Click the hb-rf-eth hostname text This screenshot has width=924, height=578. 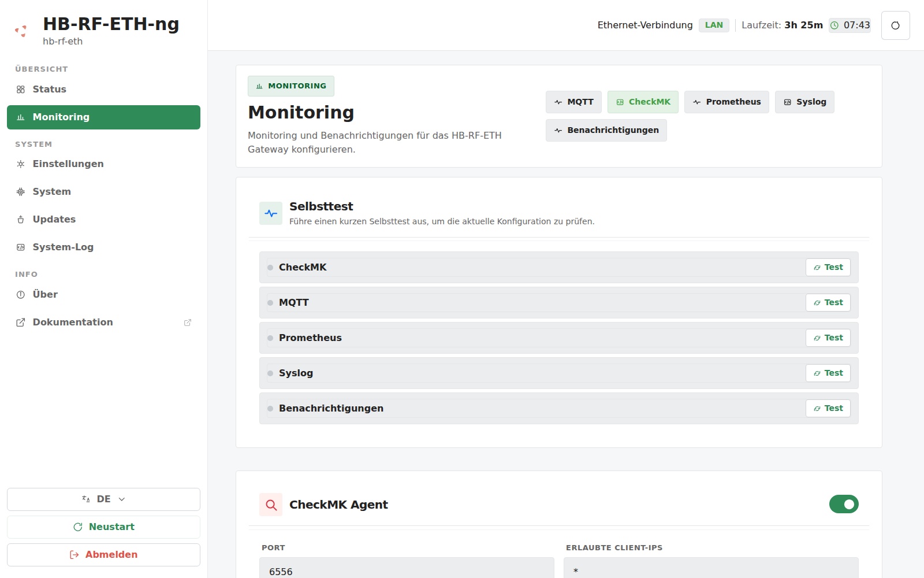tap(62, 42)
